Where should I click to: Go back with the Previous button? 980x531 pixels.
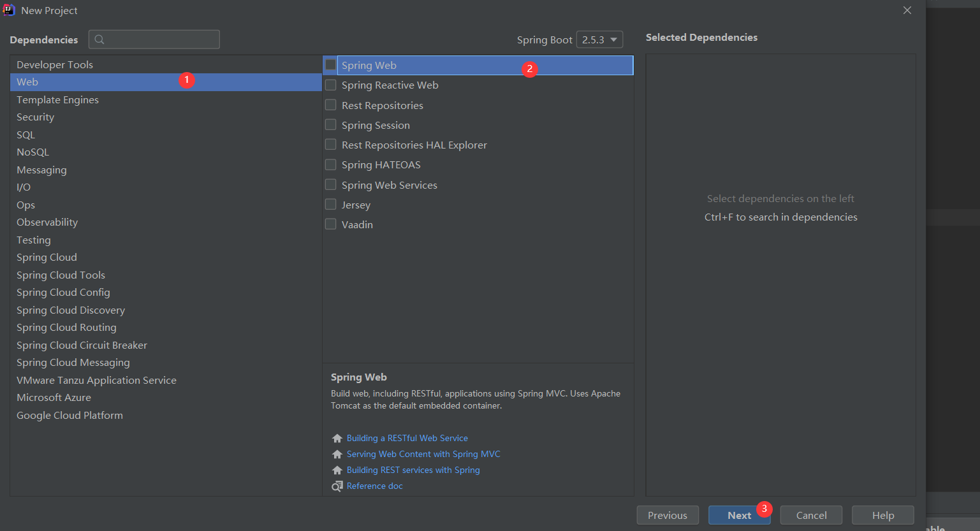click(x=668, y=515)
